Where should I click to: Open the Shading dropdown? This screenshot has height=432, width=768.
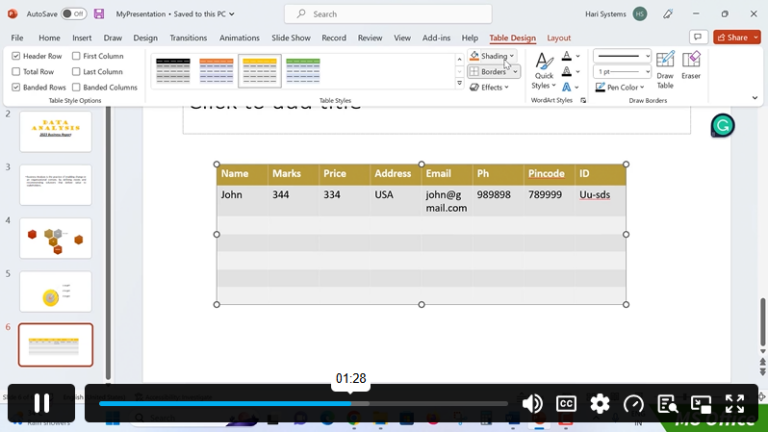point(492,56)
